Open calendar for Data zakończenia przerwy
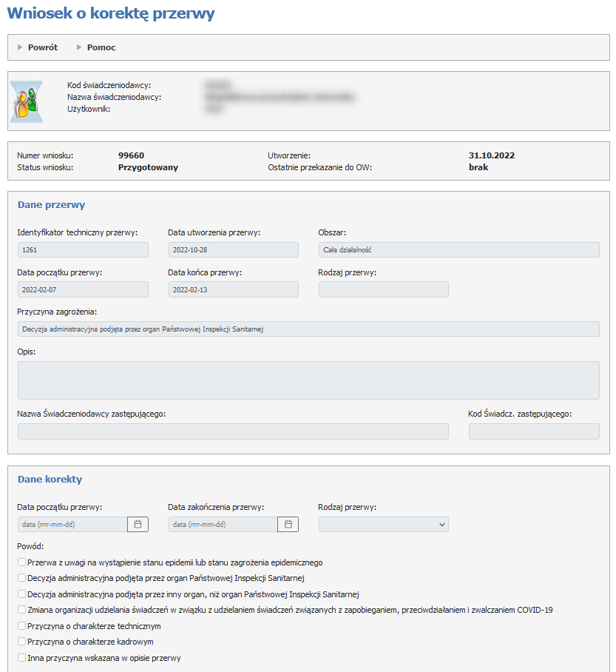Image resolution: width=616 pixels, height=672 pixels. pyautogui.click(x=288, y=524)
